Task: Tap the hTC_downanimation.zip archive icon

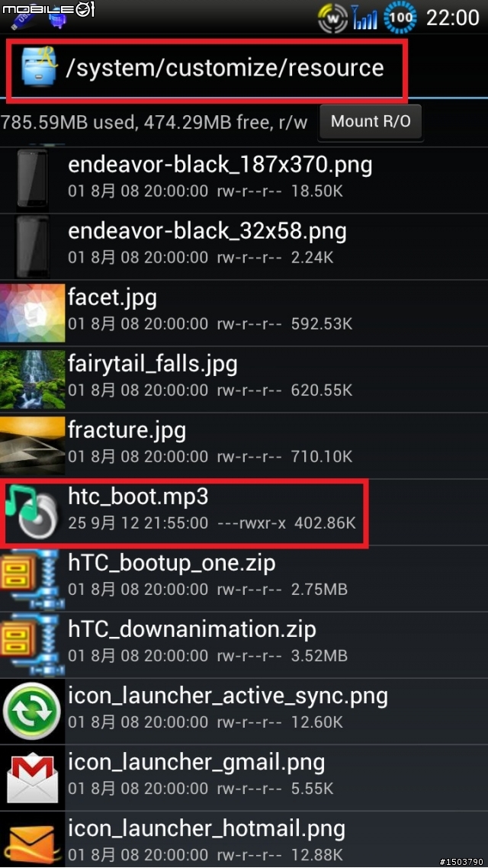Action: [x=32, y=645]
